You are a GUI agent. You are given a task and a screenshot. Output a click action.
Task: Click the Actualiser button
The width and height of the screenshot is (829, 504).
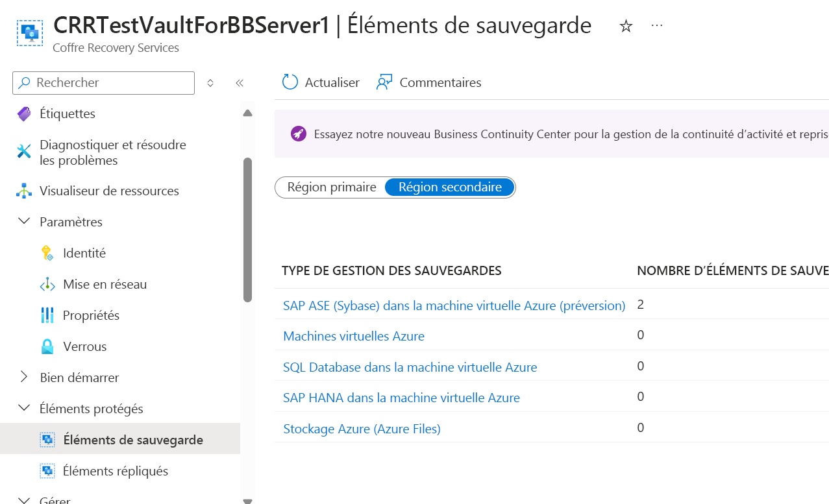click(321, 82)
